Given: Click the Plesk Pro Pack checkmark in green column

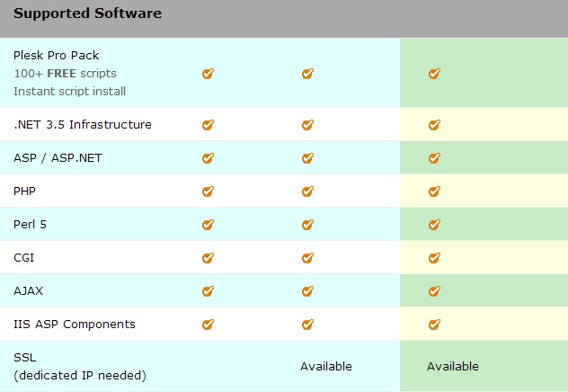Looking at the screenshot, I should [434, 74].
